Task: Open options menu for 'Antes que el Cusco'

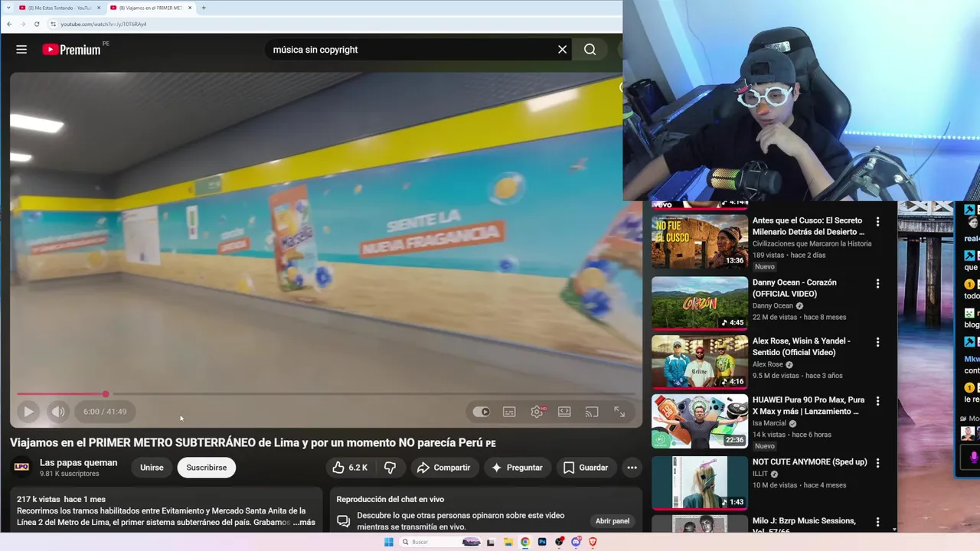Action: 877,222
